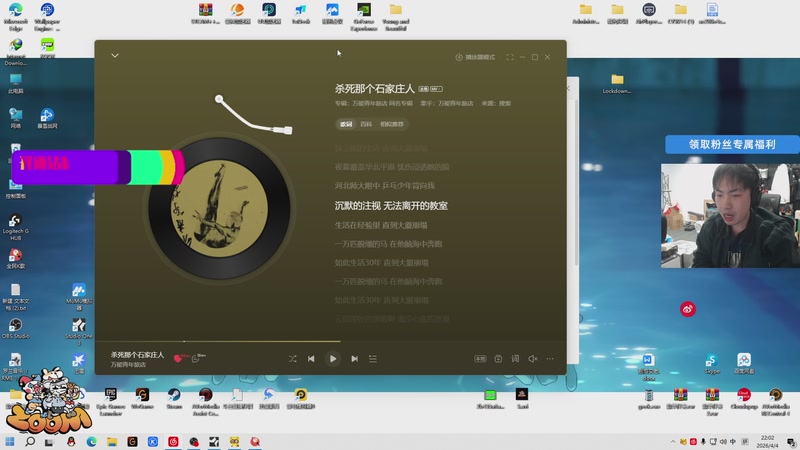800x450 pixels.
Task: Select the 相似推荐 tab
Action: pyautogui.click(x=392, y=124)
